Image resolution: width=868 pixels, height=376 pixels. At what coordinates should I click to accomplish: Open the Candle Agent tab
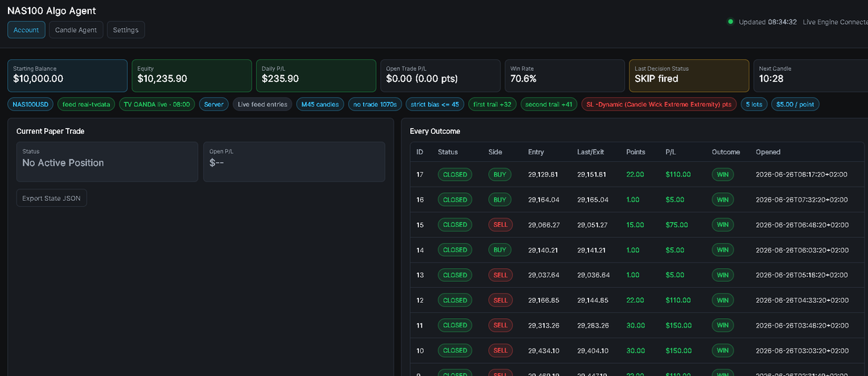click(x=76, y=30)
